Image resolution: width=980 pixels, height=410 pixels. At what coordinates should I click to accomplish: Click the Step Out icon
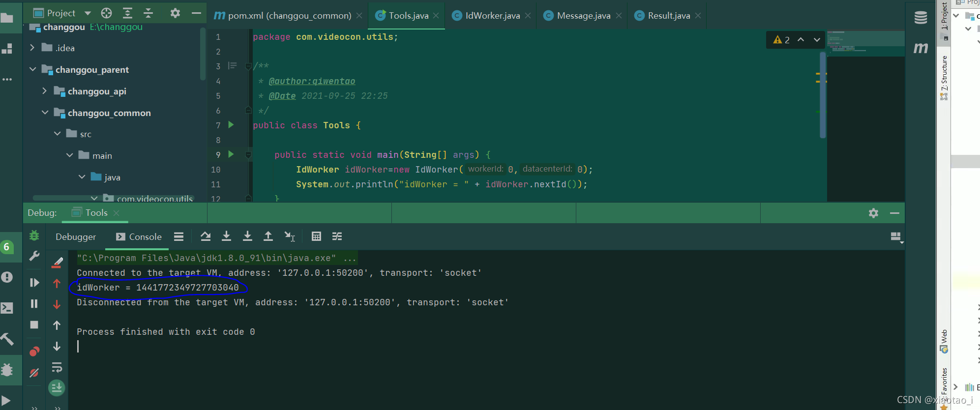coord(268,236)
